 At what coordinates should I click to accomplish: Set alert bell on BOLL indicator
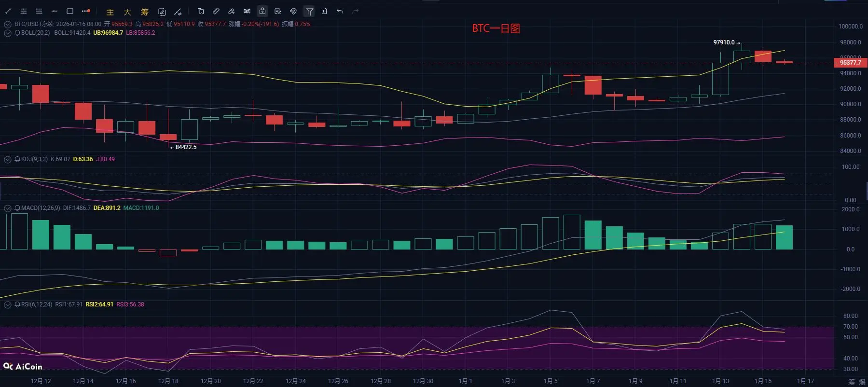17,33
